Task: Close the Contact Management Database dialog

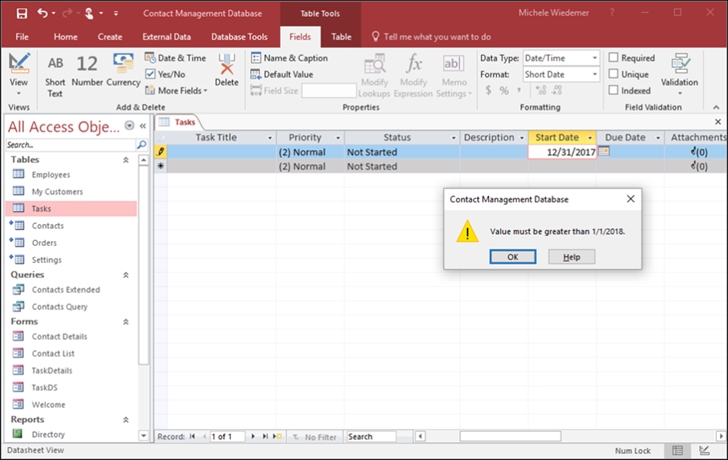Action: 630,199
